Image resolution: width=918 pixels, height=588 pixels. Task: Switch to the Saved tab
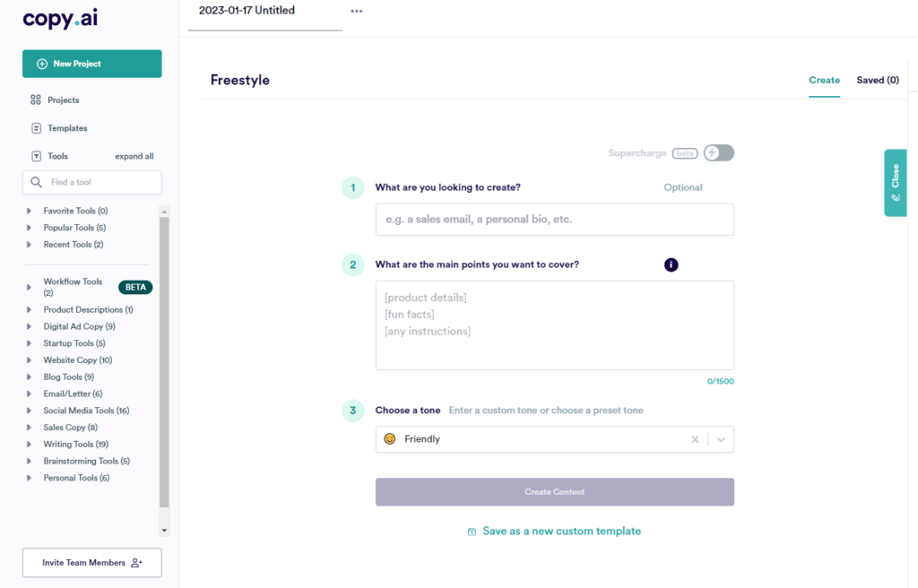click(878, 81)
